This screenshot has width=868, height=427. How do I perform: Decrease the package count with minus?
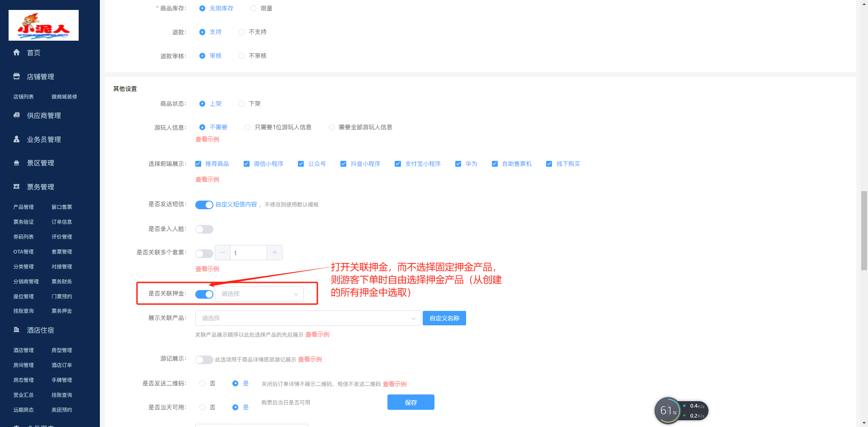point(222,253)
